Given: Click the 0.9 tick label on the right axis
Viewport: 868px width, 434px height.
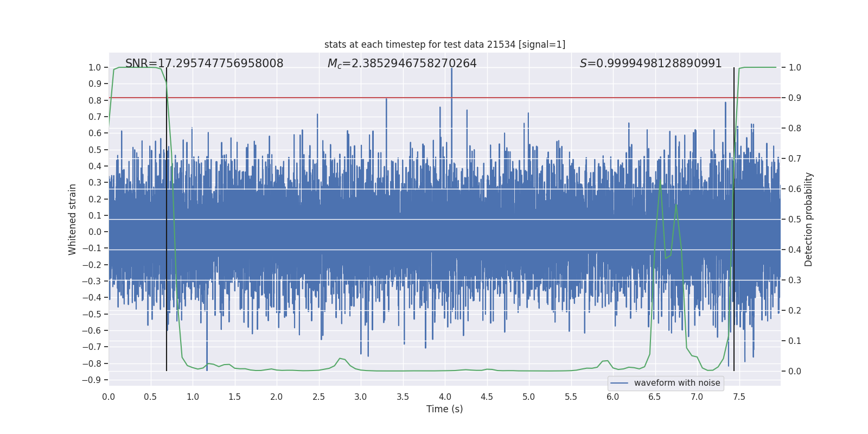Looking at the screenshot, I should tap(794, 98).
